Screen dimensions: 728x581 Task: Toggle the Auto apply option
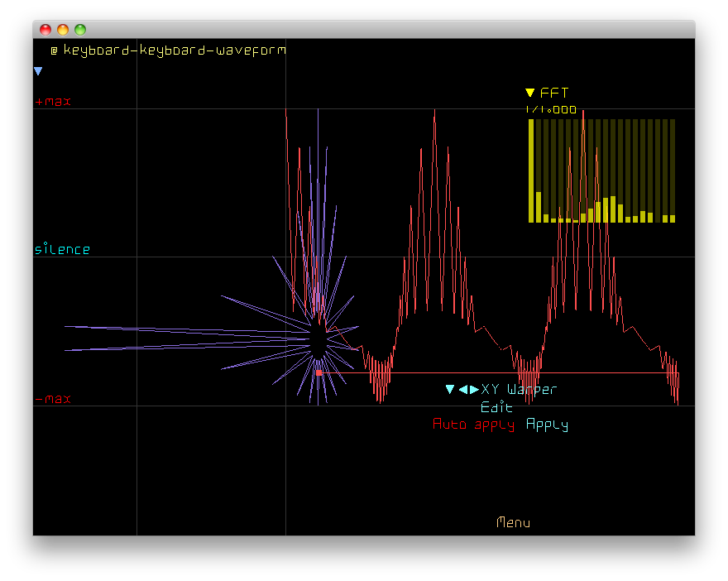(x=473, y=425)
